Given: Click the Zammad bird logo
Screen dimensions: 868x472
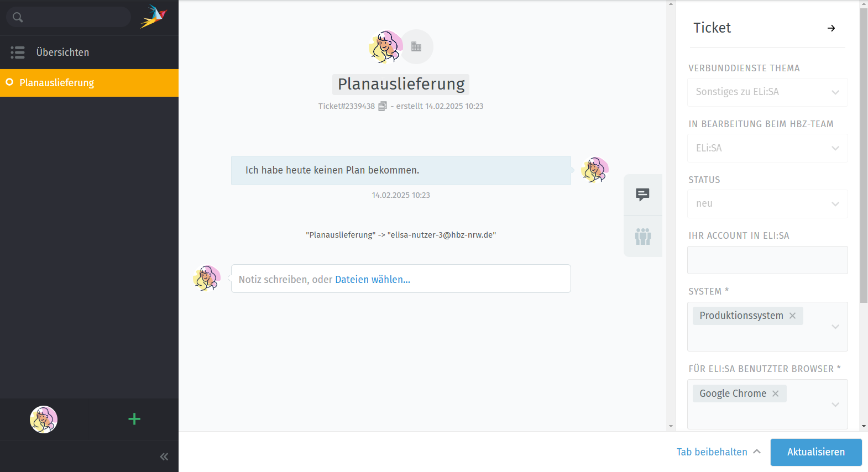Looking at the screenshot, I should 153,17.
